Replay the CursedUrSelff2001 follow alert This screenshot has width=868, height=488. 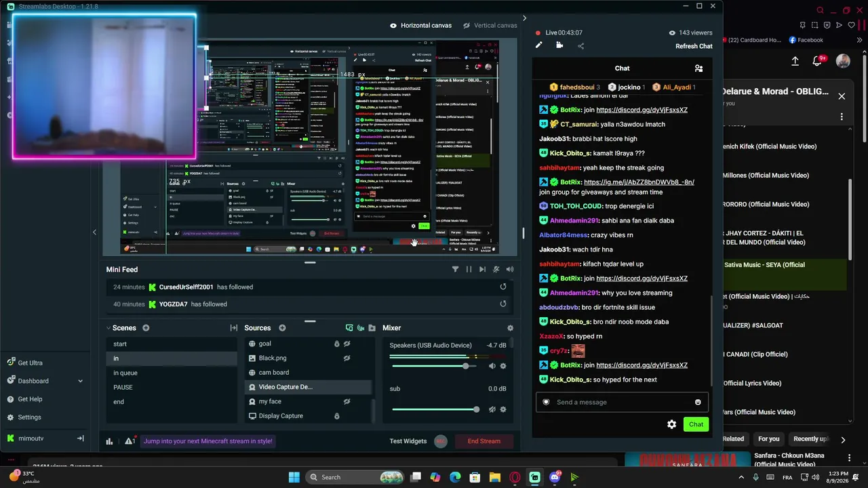pos(503,287)
